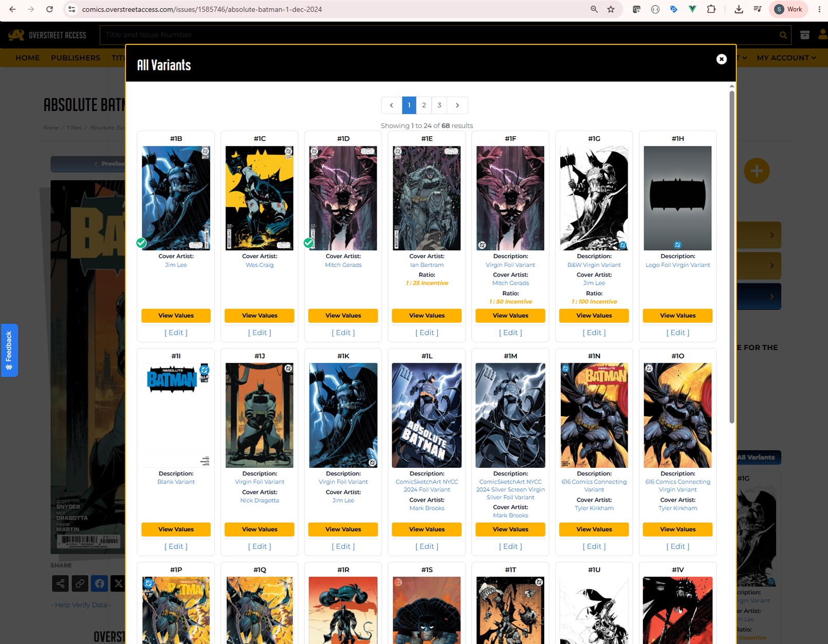This screenshot has width=828, height=644.
Task: Share on Facebook icon
Action: (x=99, y=583)
